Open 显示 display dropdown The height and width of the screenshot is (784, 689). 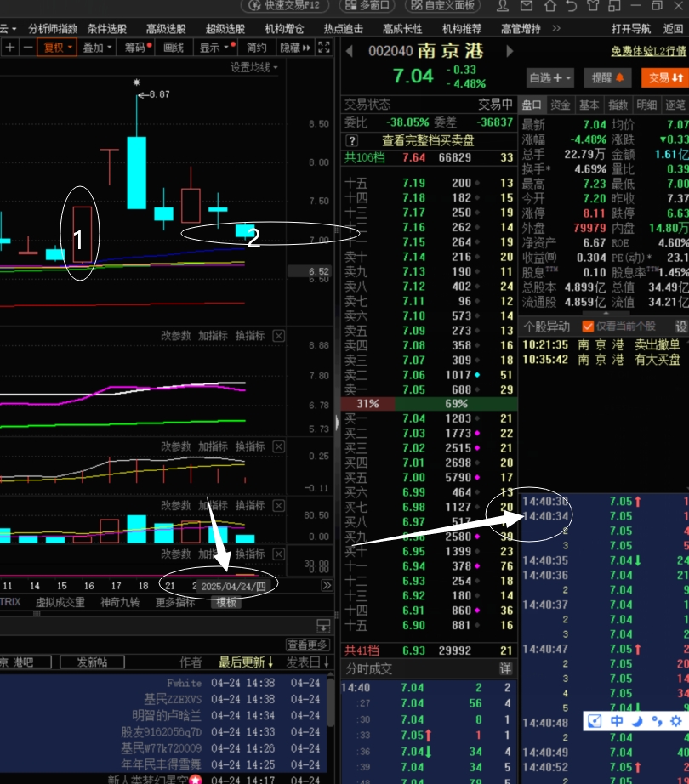pos(214,48)
